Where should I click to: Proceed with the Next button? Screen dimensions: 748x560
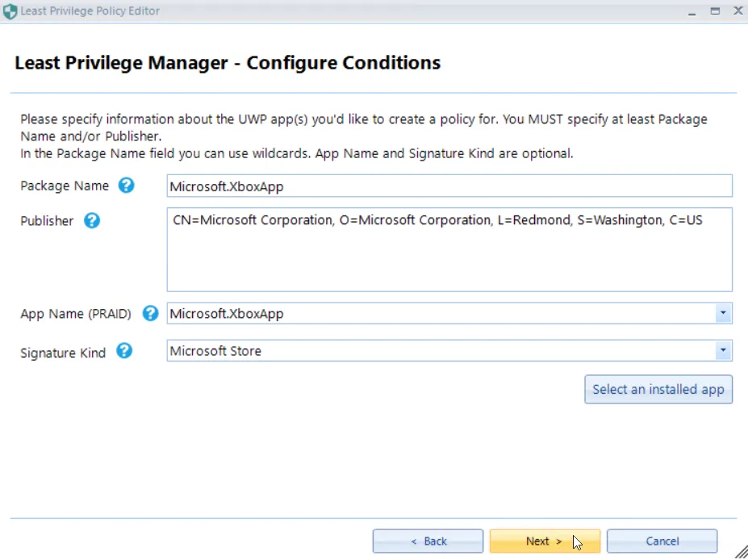tap(545, 541)
